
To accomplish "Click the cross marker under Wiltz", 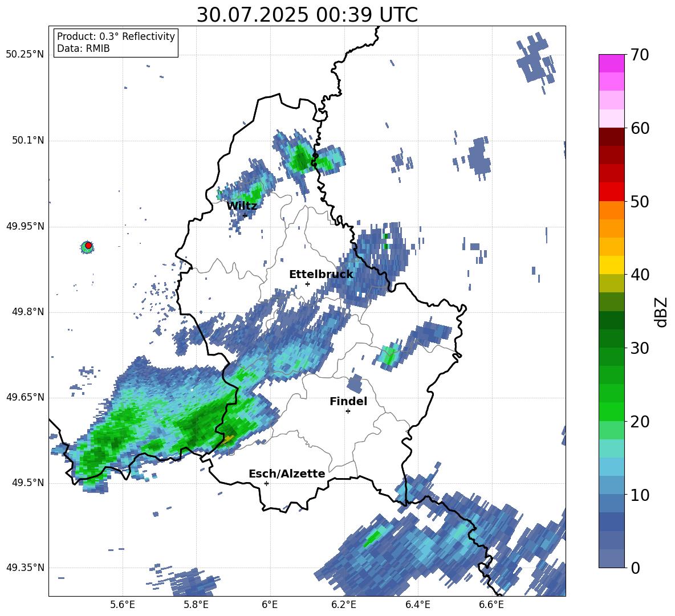I will pos(245,215).
